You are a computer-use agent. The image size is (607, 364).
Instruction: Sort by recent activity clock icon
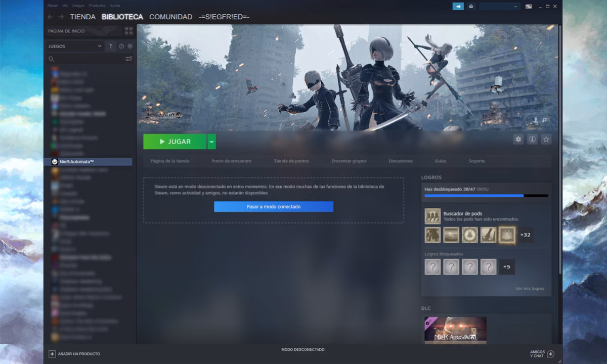tap(121, 46)
